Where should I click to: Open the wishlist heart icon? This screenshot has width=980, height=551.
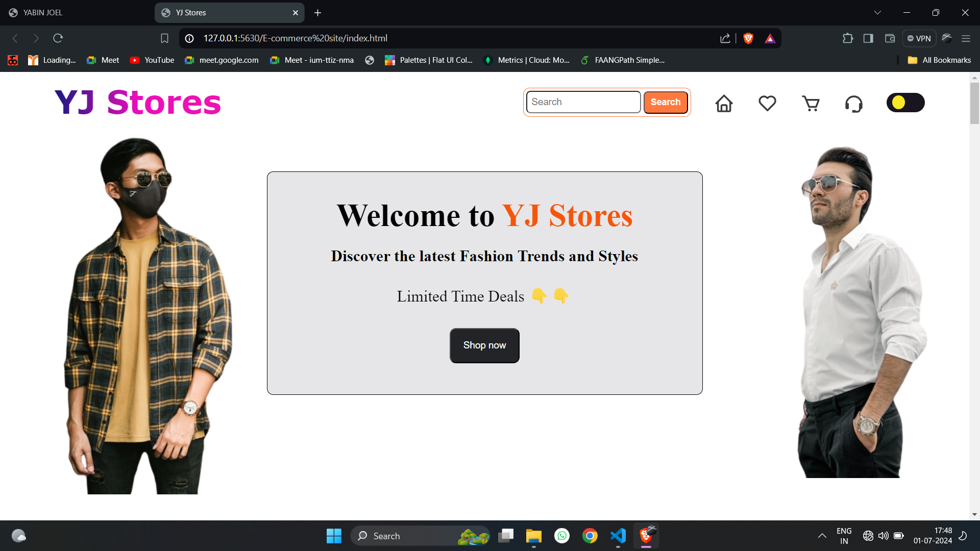[x=767, y=104]
